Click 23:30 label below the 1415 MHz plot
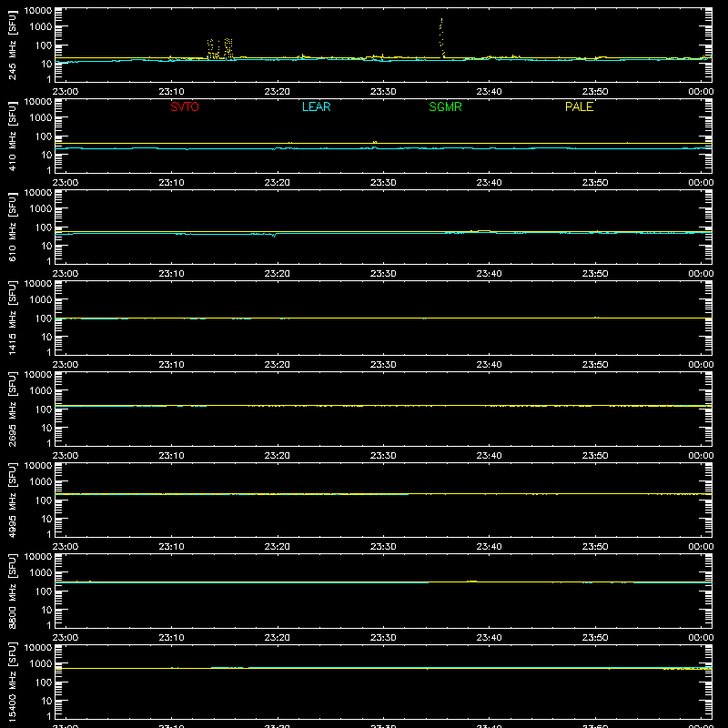The height and width of the screenshot is (728, 728). point(383,365)
